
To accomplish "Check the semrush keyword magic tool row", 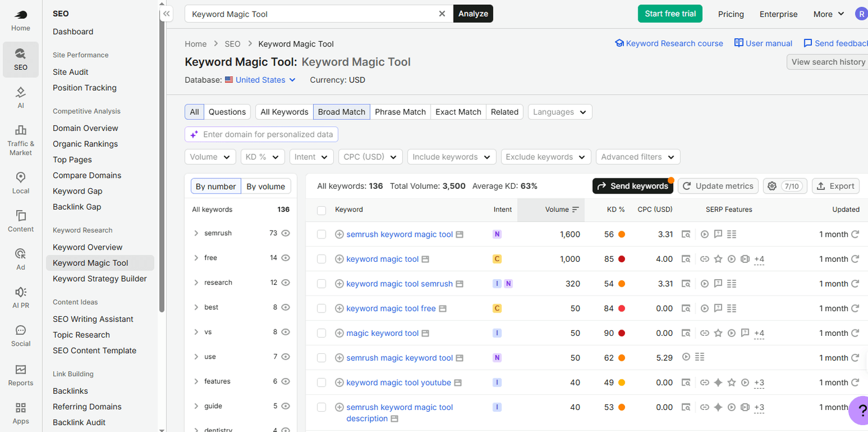I will tap(322, 235).
